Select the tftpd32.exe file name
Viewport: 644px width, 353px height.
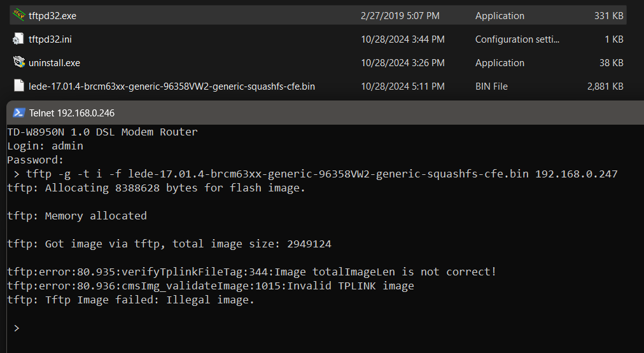tap(53, 16)
